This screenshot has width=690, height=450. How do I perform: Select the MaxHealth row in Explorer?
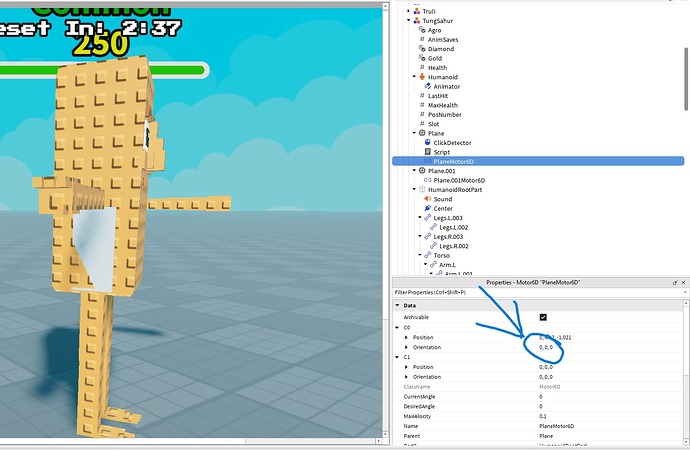tap(538, 105)
